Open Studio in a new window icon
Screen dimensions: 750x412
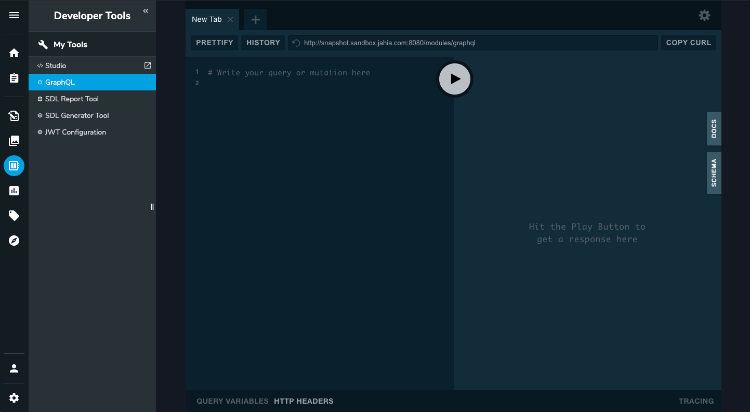point(147,66)
